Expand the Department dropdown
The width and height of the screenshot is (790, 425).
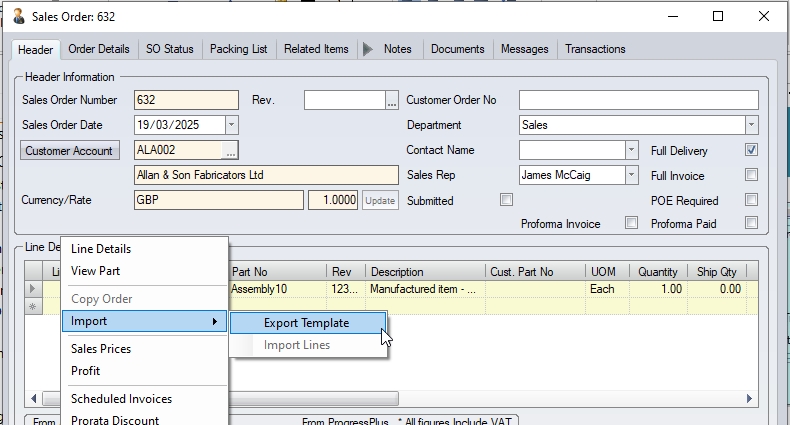(x=751, y=125)
